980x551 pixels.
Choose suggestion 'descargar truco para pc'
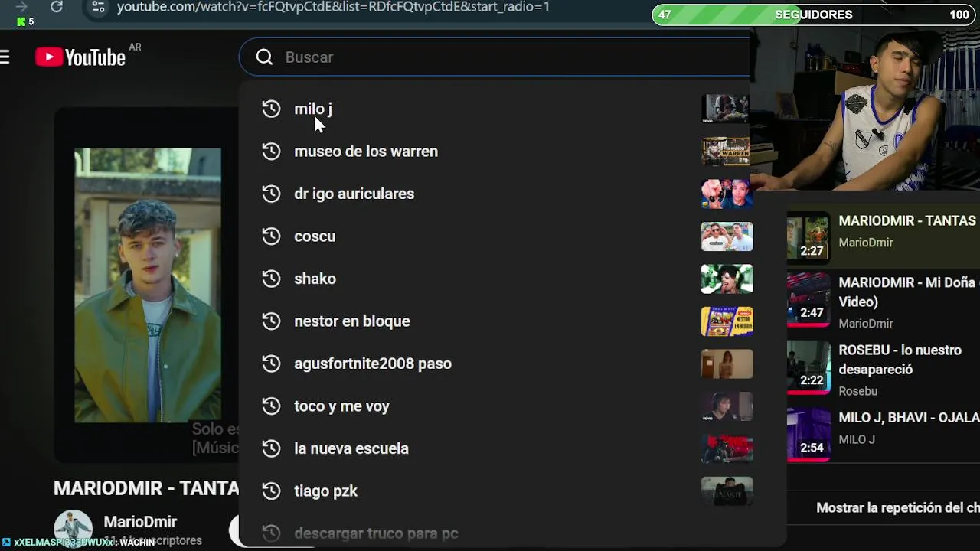point(376,533)
